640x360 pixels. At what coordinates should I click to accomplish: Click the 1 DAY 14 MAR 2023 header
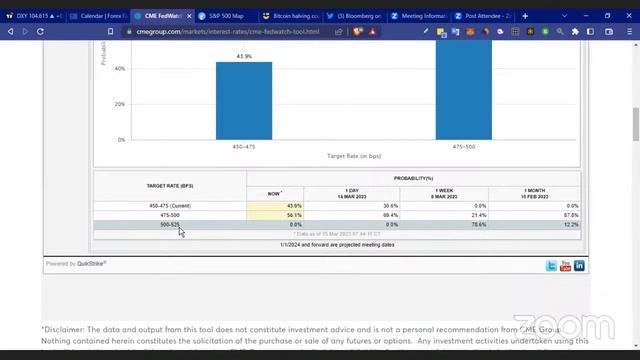pyautogui.click(x=352, y=193)
